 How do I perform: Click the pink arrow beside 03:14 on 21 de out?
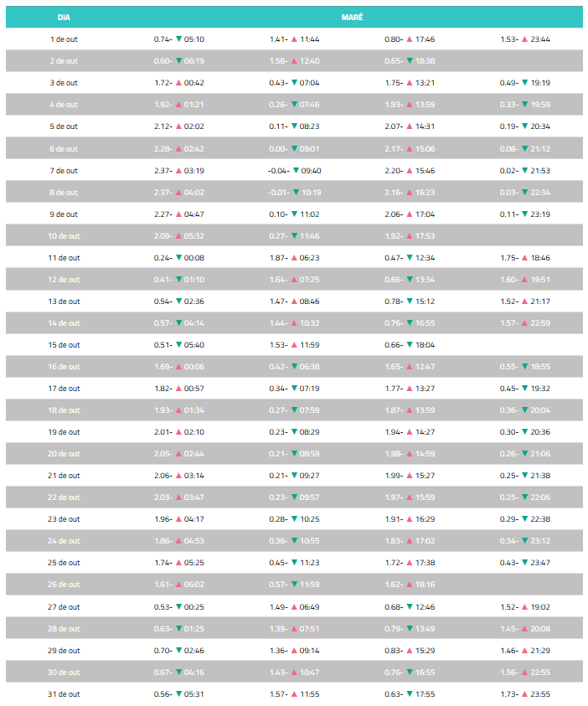(178, 476)
